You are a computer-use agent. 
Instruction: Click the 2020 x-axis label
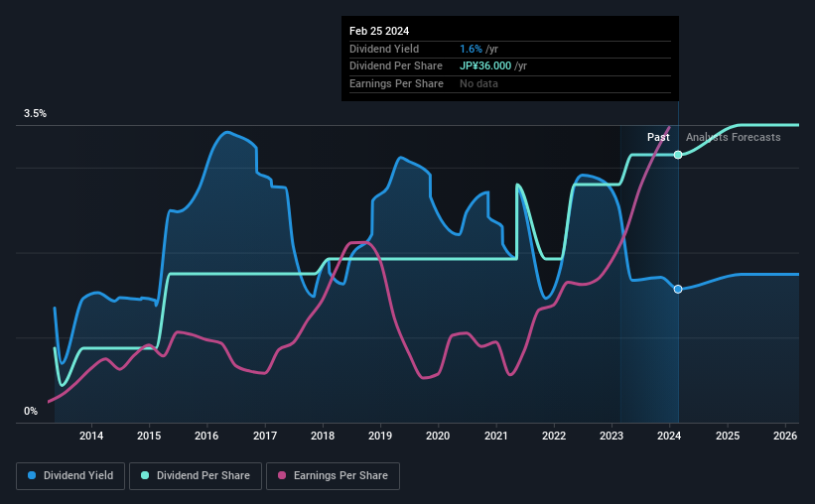coord(438,436)
